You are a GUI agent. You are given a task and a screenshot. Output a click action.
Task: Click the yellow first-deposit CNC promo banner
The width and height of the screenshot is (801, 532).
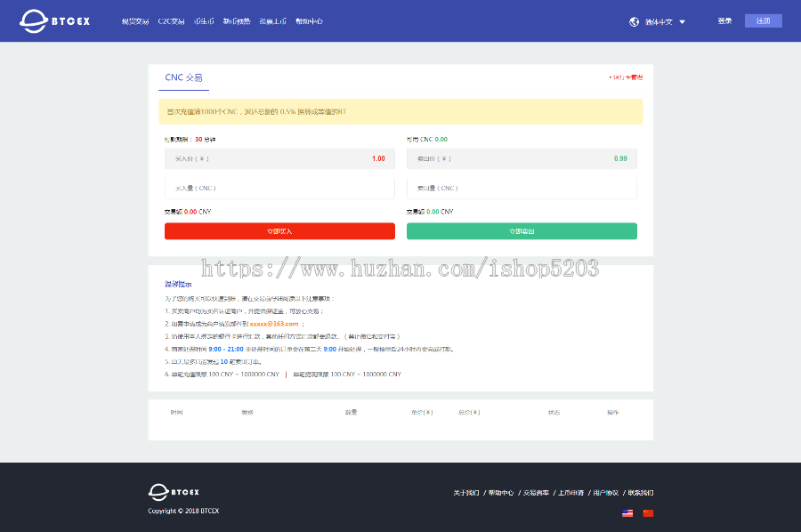pyautogui.click(x=400, y=112)
